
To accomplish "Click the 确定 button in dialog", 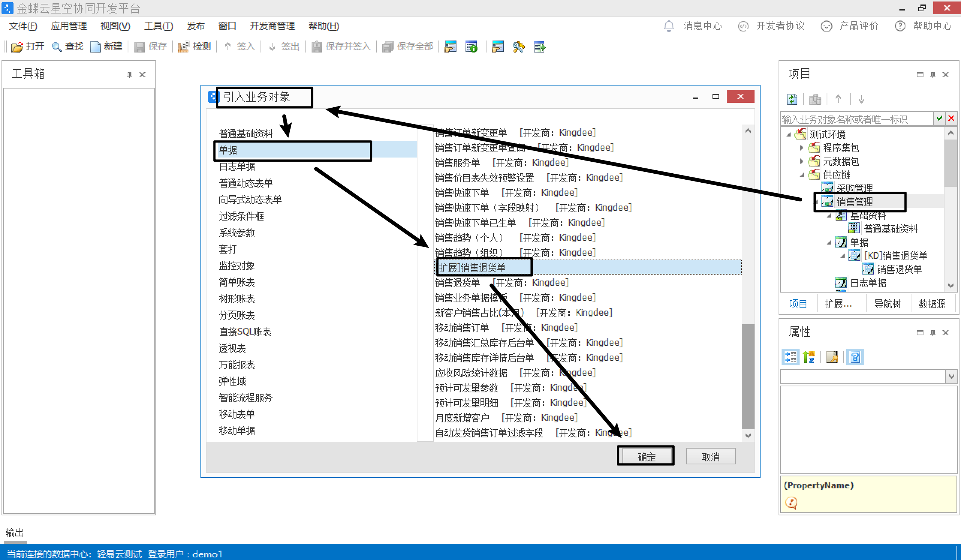I will [646, 456].
